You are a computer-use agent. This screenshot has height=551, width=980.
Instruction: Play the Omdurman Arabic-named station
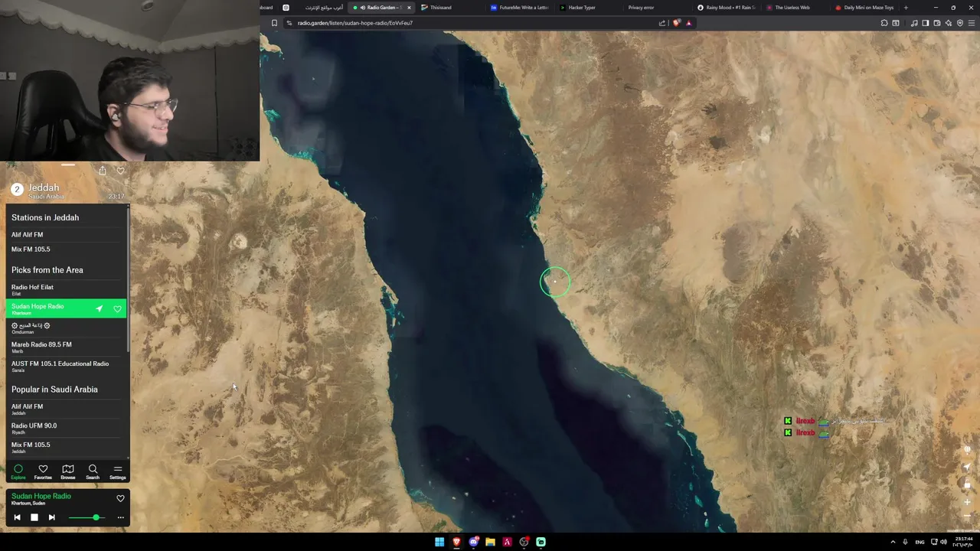pos(67,328)
